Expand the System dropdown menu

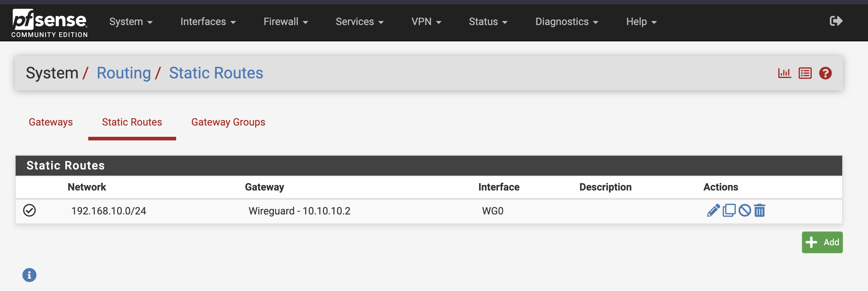coord(131,22)
